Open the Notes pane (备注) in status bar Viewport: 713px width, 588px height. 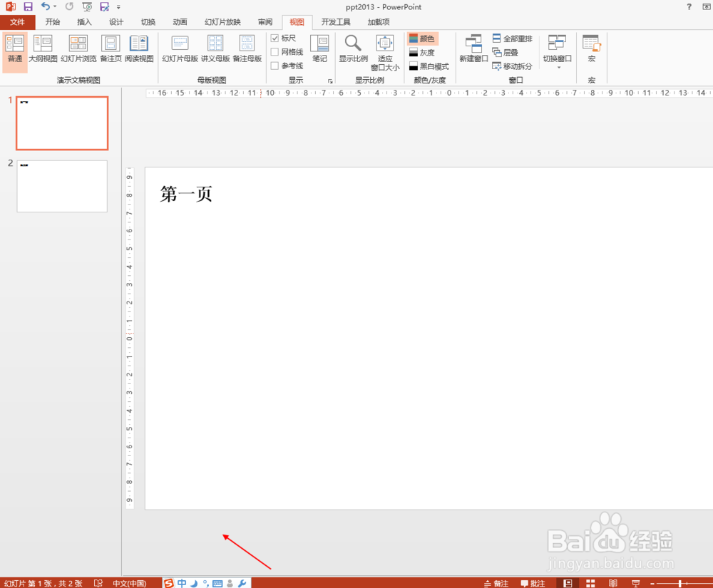[497, 582]
